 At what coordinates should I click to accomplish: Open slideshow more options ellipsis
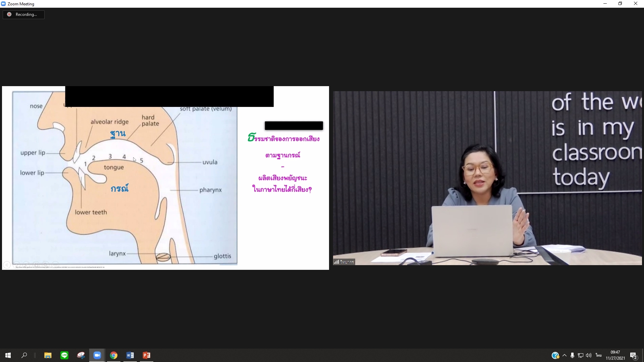pyautogui.click(x=55, y=265)
